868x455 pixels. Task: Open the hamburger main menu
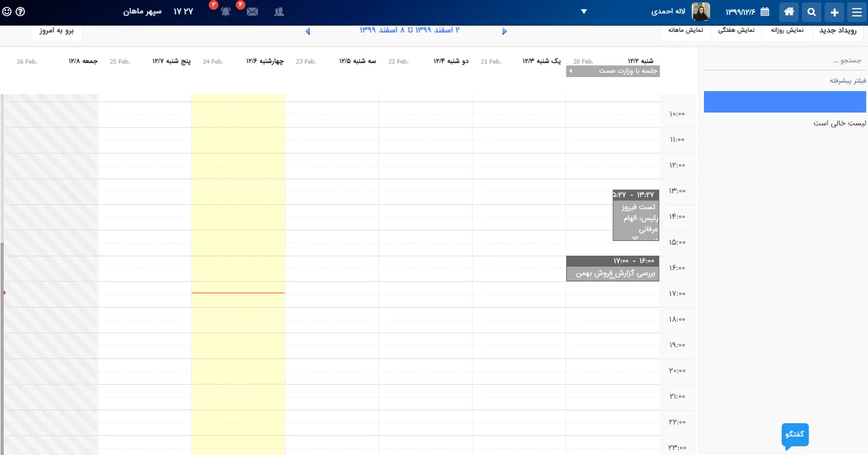pyautogui.click(x=856, y=12)
